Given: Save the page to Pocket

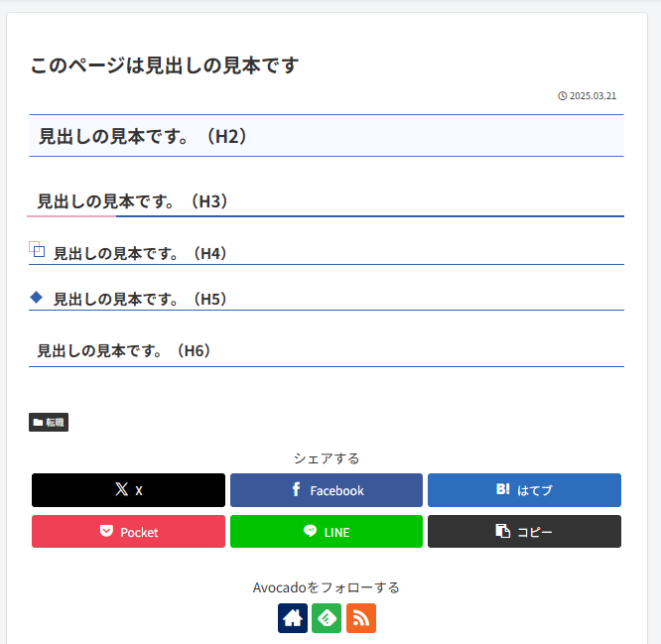Looking at the screenshot, I should (x=128, y=532).
